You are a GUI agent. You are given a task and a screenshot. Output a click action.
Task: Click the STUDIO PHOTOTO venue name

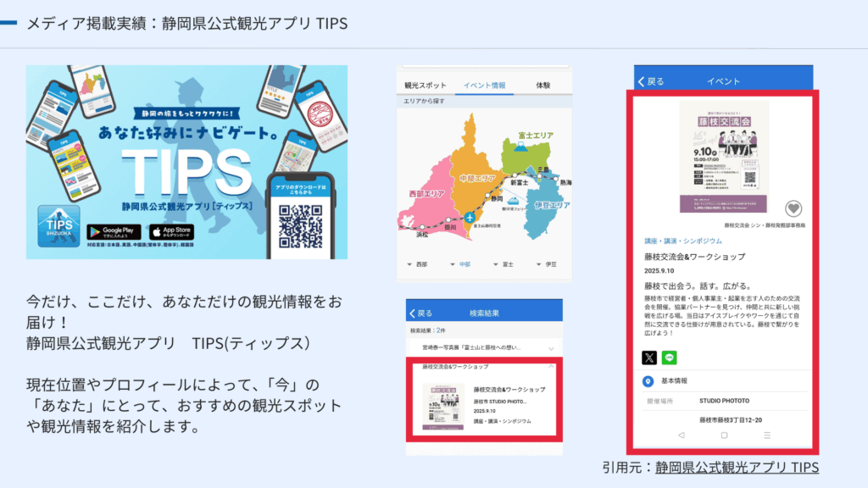[724, 401]
